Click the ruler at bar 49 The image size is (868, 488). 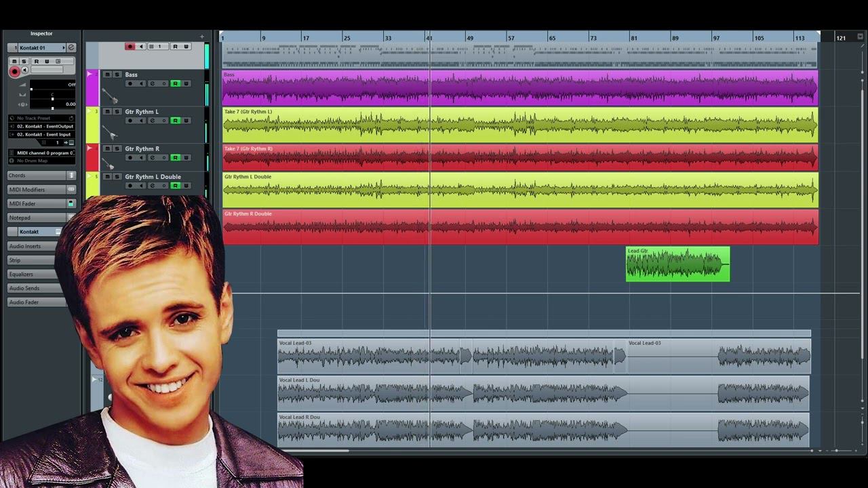(x=469, y=38)
